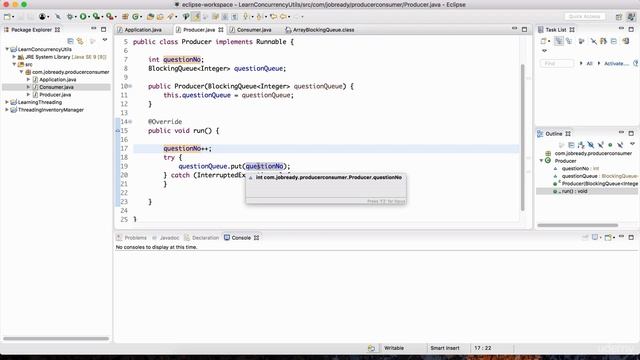Expand JRE System Library node

pyautogui.click(x=14, y=57)
